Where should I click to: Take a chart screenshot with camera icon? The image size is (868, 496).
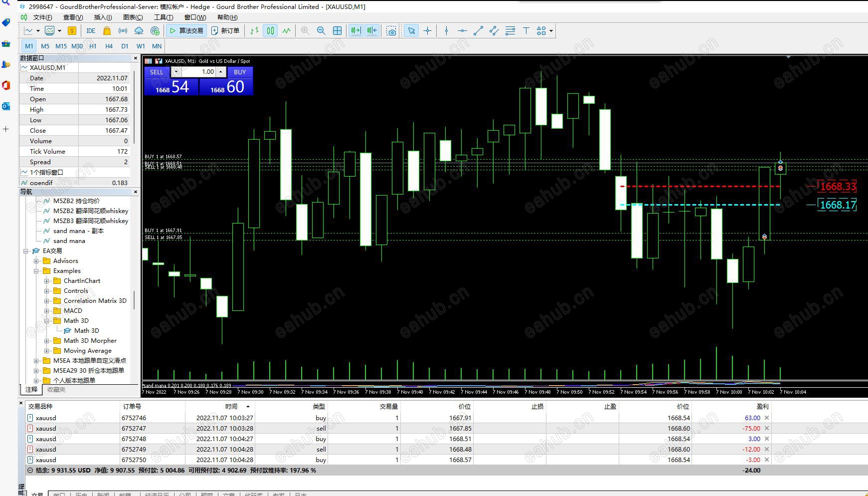pyautogui.click(x=392, y=31)
